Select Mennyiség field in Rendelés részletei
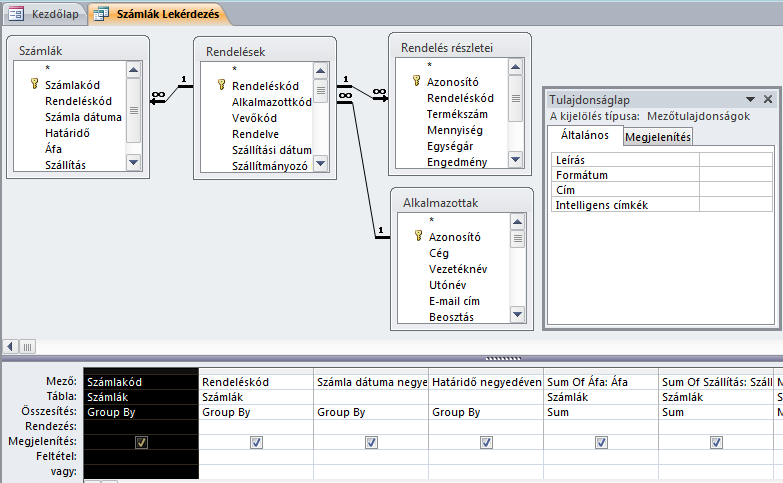783x483 pixels. 454,130
